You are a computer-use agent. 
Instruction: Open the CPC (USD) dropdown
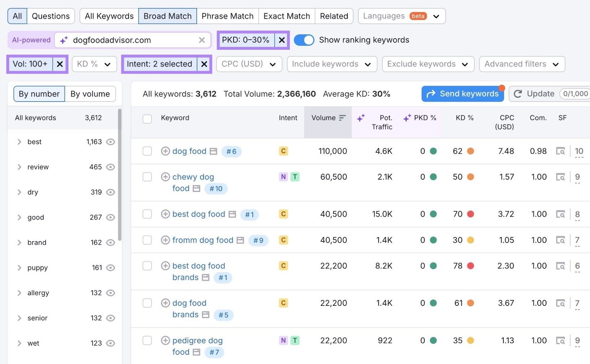249,64
